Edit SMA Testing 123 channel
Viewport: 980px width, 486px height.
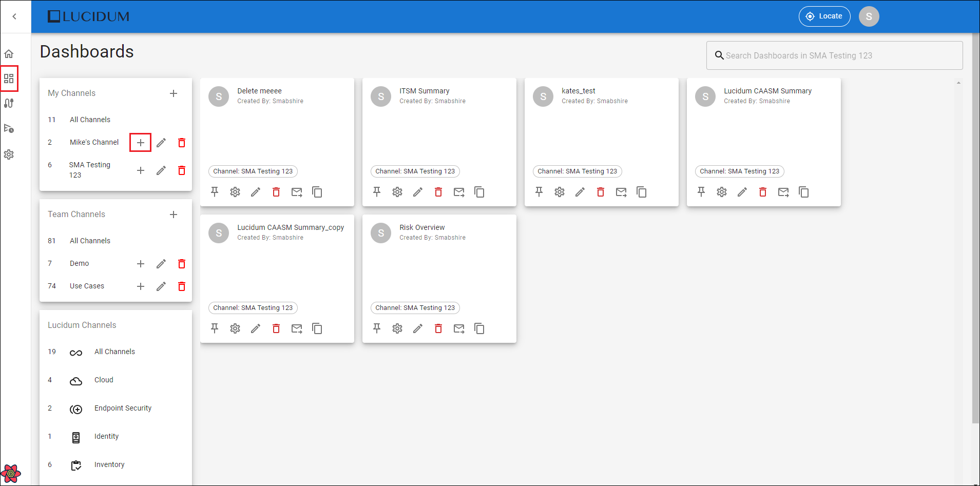[x=161, y=170]
